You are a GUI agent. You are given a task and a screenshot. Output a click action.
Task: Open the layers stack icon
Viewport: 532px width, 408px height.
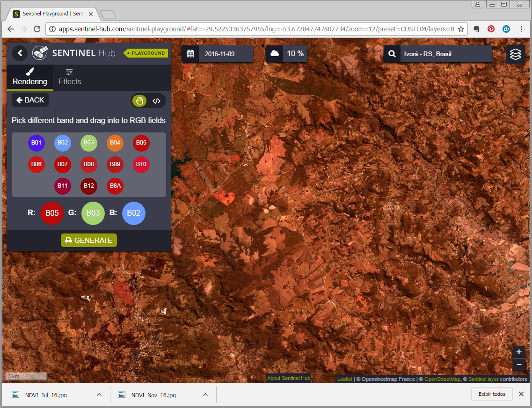click(x=515, y=54)
